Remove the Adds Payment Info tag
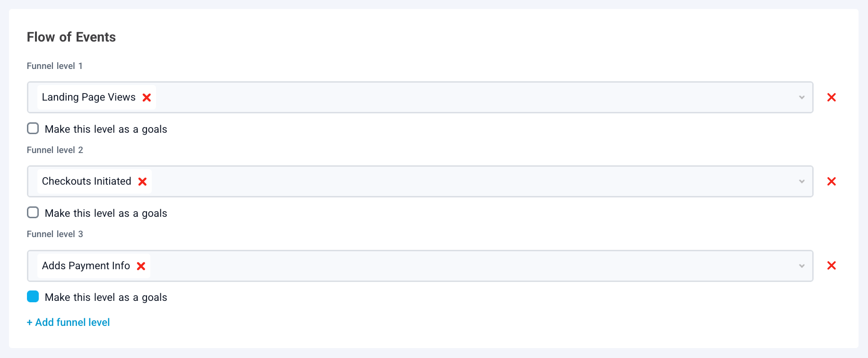This screenshot has width=868, height=358. click(x=141, y=266)
